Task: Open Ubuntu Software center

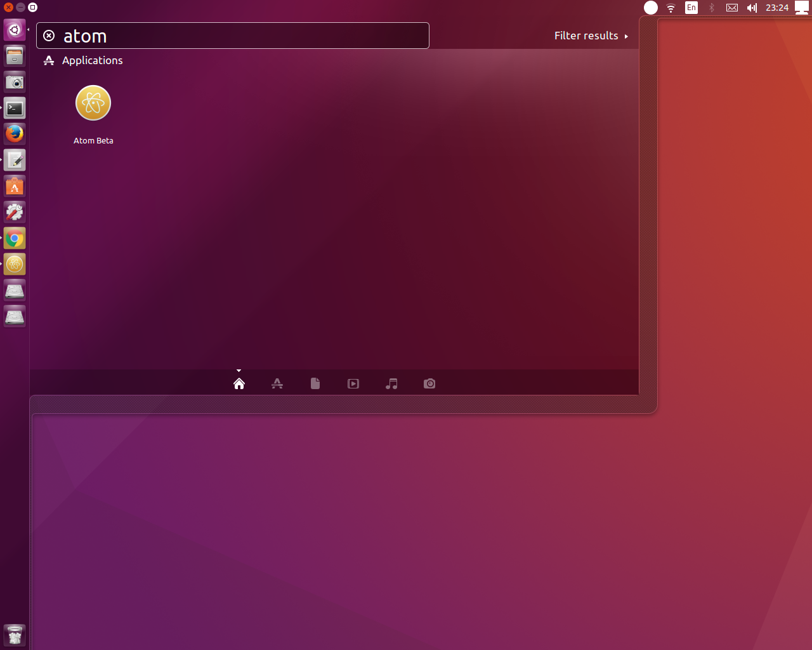Action: tap(15, 186)
